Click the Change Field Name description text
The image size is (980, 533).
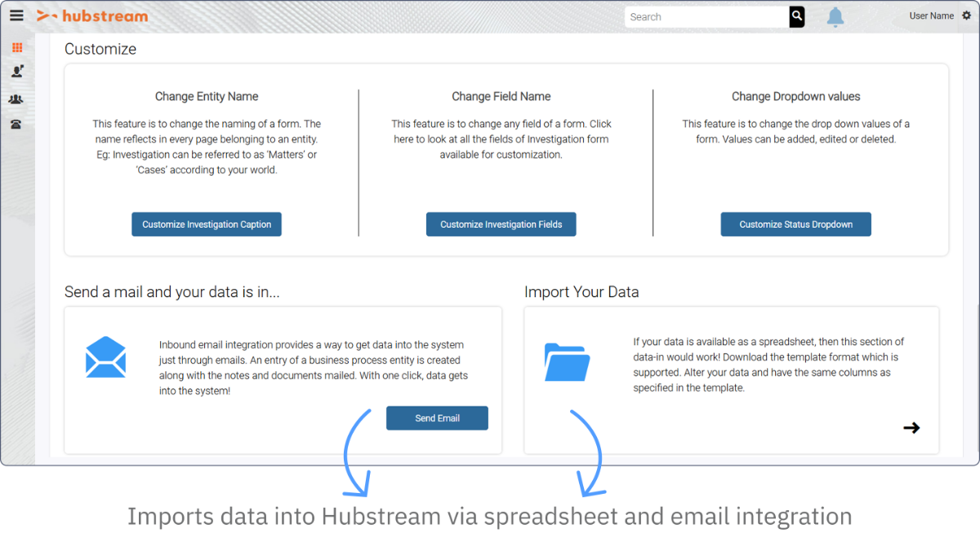click(x=501, y=139)
